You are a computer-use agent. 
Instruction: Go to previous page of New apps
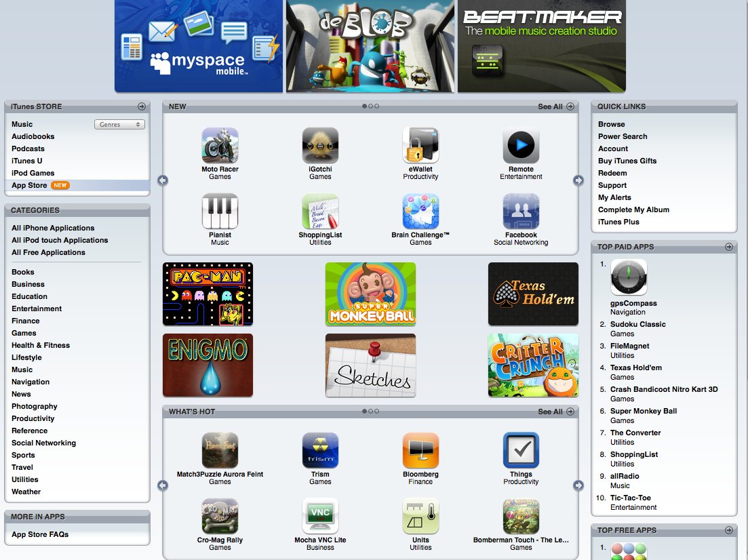[163, 180]
